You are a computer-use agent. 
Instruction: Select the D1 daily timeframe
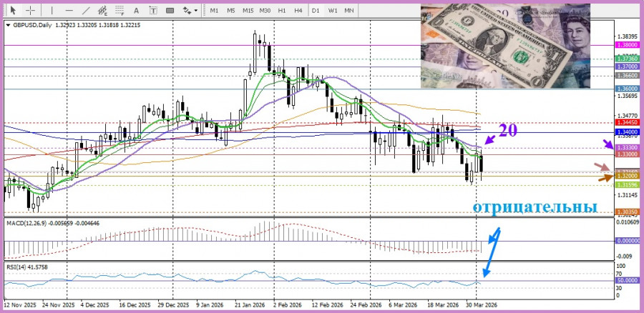[x=316, y=11]
